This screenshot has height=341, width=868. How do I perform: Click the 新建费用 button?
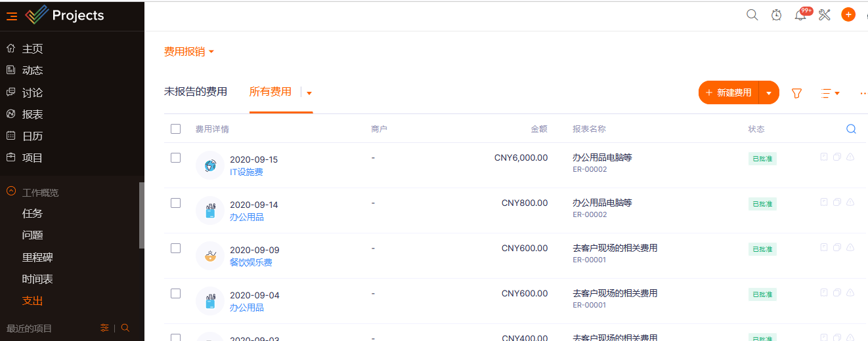[x=729, y=93]
